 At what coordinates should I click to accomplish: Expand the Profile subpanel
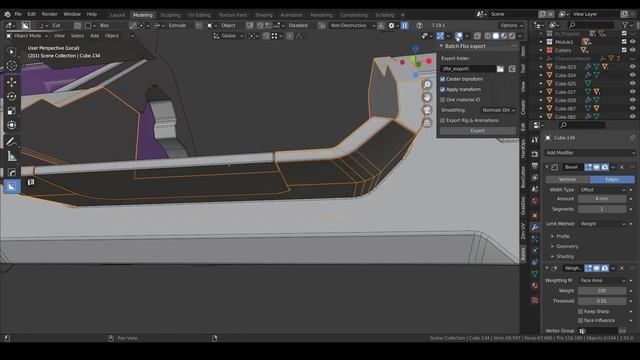click(x=562, y=237)
